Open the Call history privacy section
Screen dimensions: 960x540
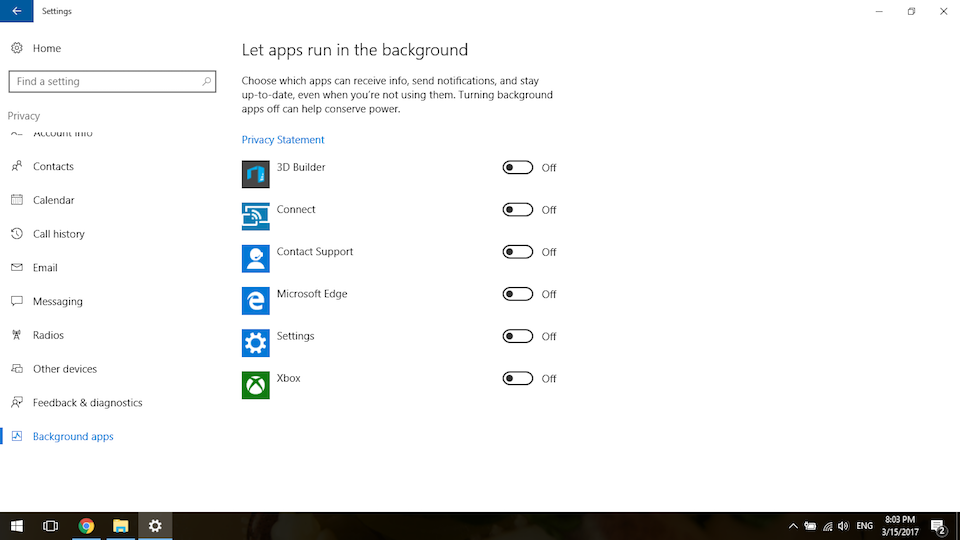tap(58, 234)
